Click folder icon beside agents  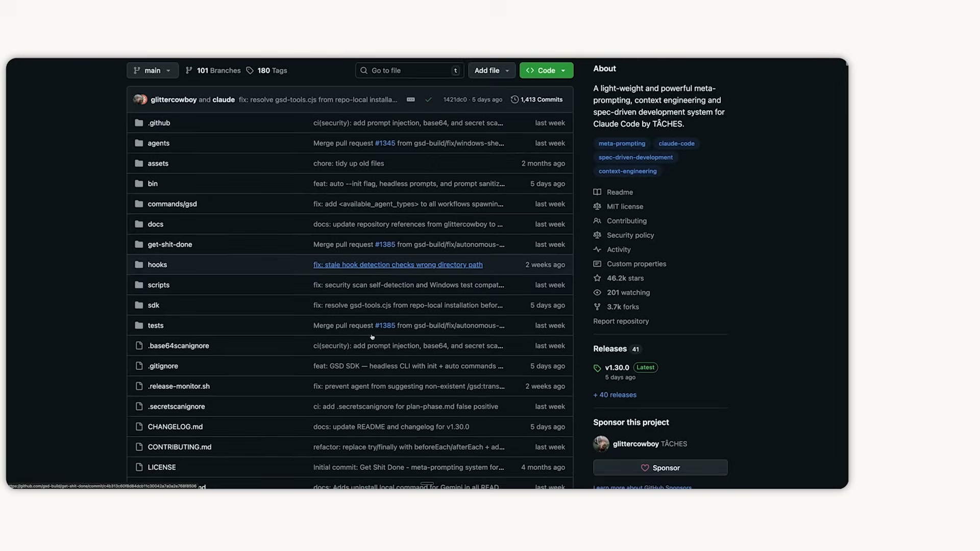(x=139, y=143)
